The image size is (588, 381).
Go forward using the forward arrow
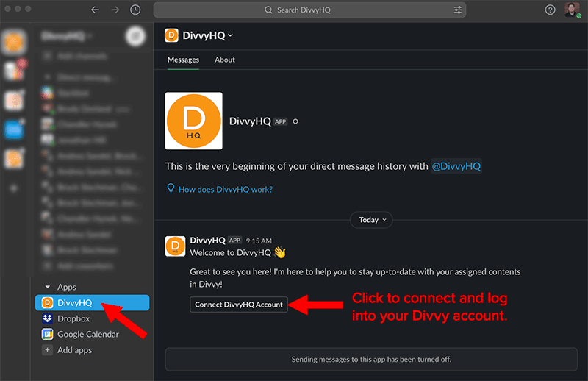[x=115, y=10]
